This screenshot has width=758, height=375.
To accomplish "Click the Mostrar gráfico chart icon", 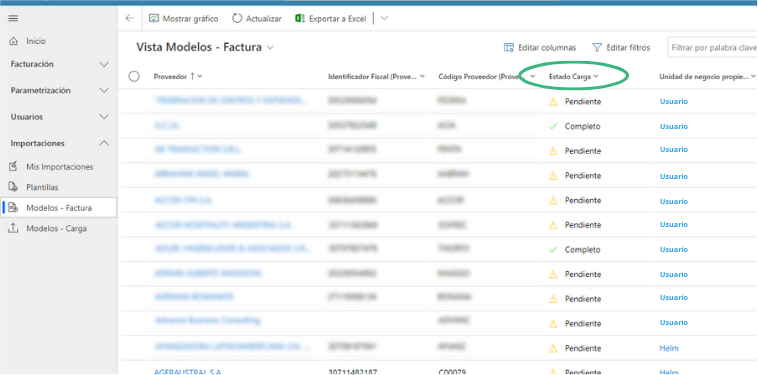I will [x=154, y=18].
